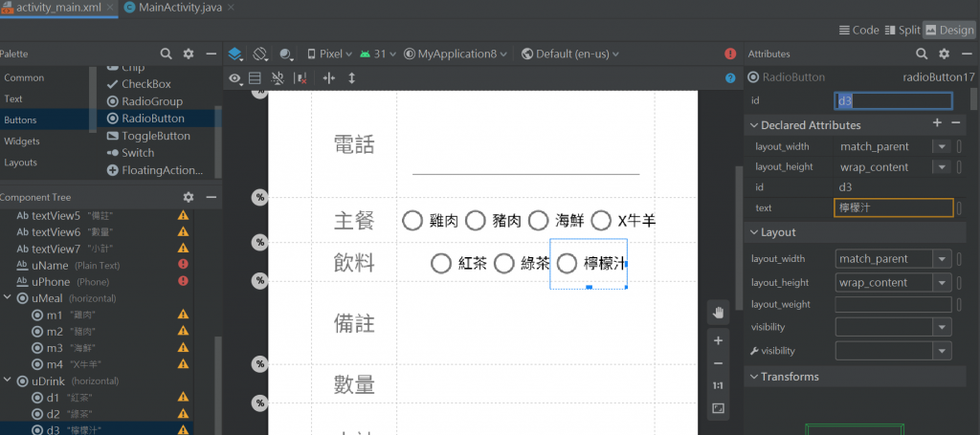Collapse the uMeal radio group node

[8, 297]
